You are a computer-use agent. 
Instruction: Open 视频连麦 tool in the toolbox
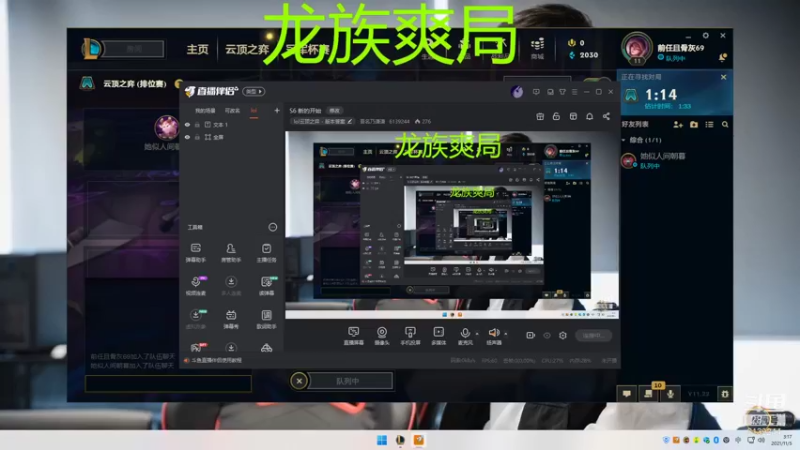point(195,286)
